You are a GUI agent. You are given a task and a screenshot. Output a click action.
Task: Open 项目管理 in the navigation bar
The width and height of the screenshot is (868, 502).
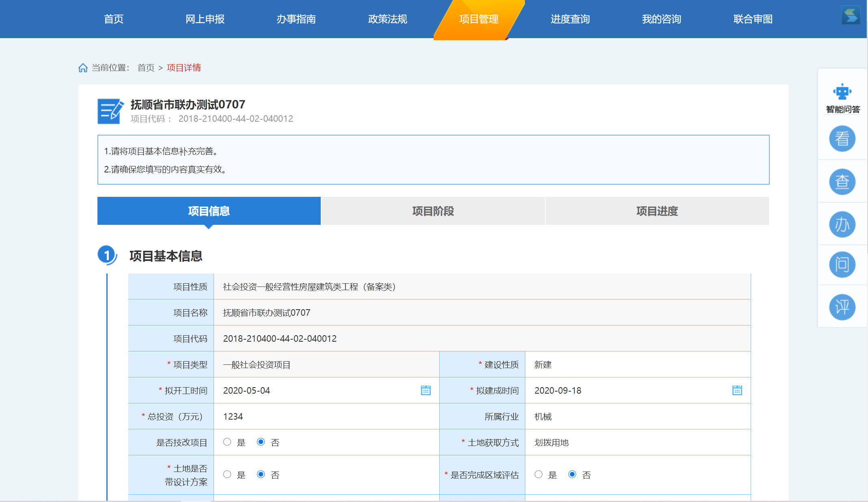coord(479,19)
